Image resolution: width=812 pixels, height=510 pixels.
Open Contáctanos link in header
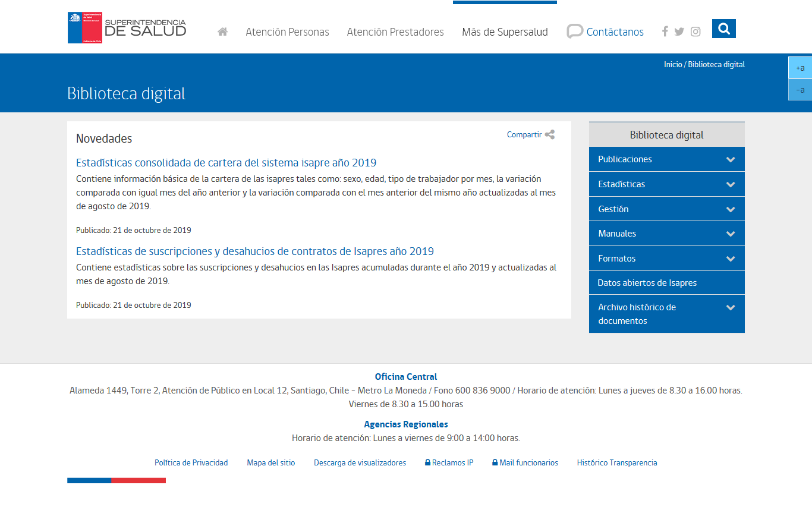[x=615, y=32]
